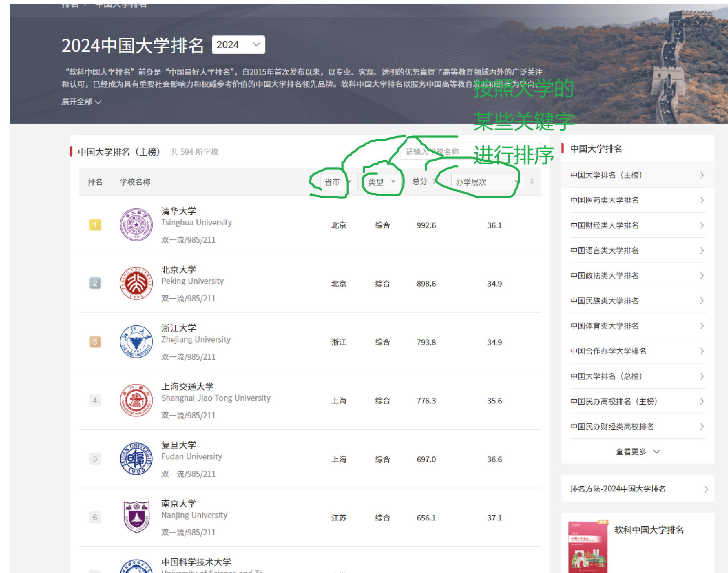Click 浙江 province cell
Image resolution: width=728 pixels, height=573 pixels.
[339, 342]
